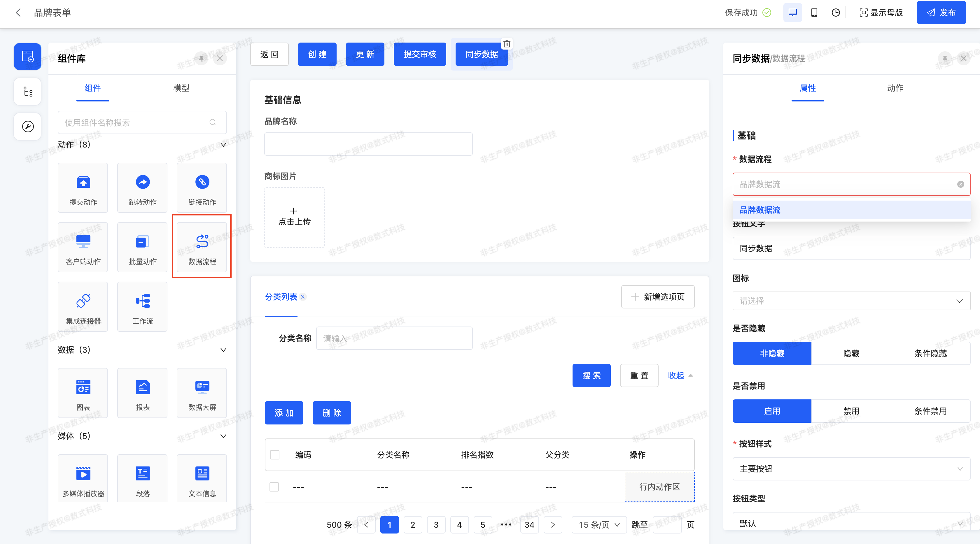
Task: Switch to desktop preview mode
Action: pos(792,13)
